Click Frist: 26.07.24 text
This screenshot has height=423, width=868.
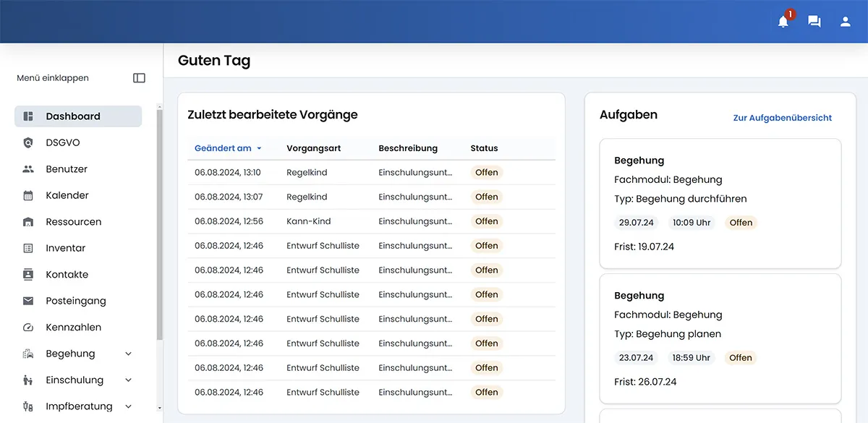[x=645, y=382]
